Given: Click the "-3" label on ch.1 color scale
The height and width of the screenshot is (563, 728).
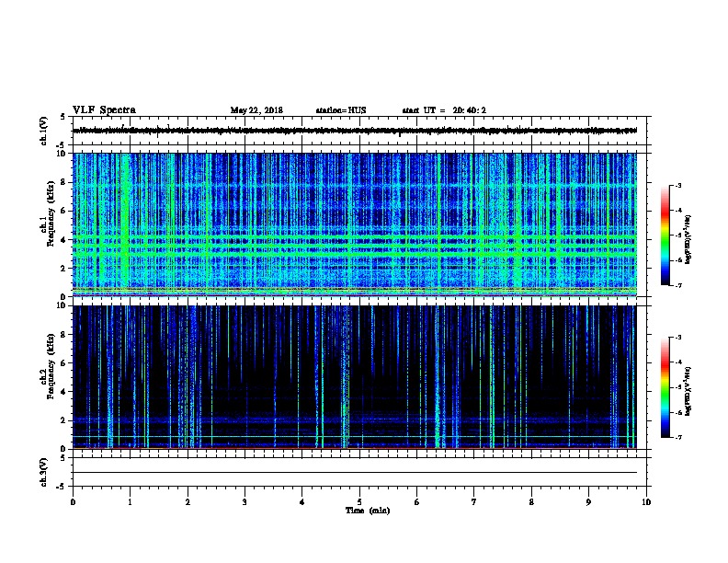Looking at the screenshot, I should pos(677,186).
